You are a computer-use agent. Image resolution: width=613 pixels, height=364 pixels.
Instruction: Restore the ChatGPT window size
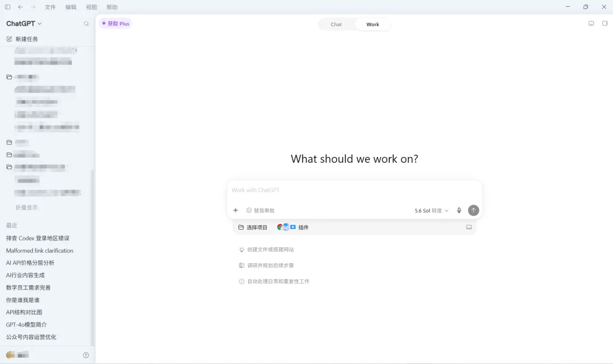click(x=586, y=7)
